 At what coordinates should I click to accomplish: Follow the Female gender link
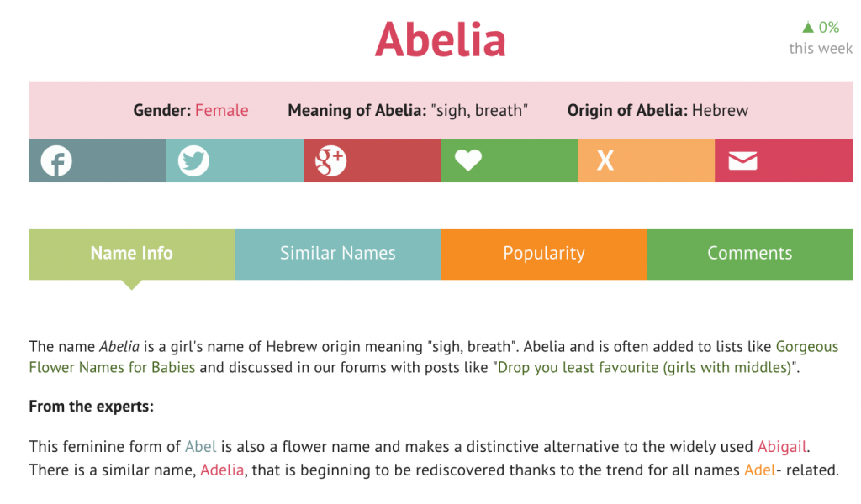[x=222, y=110]
